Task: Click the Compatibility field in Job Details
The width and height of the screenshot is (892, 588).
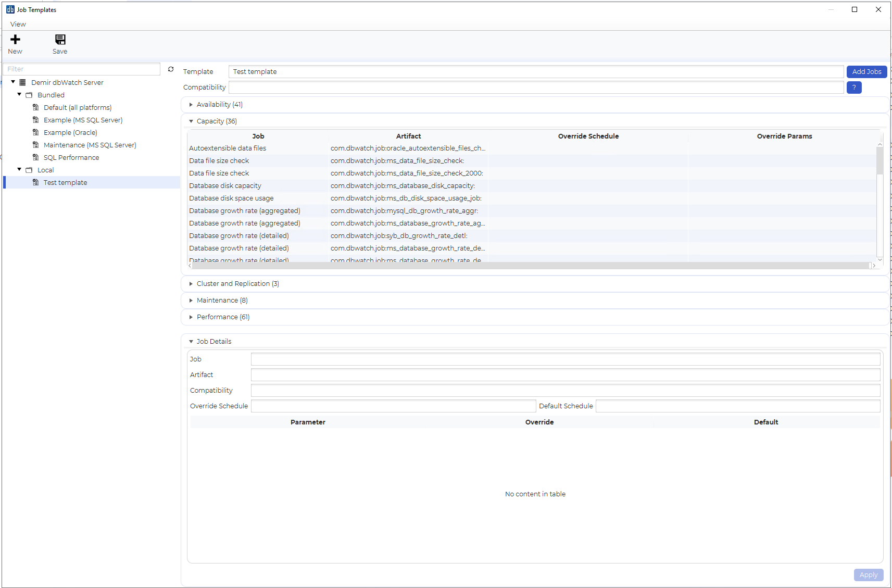Action: coord(566,391)
